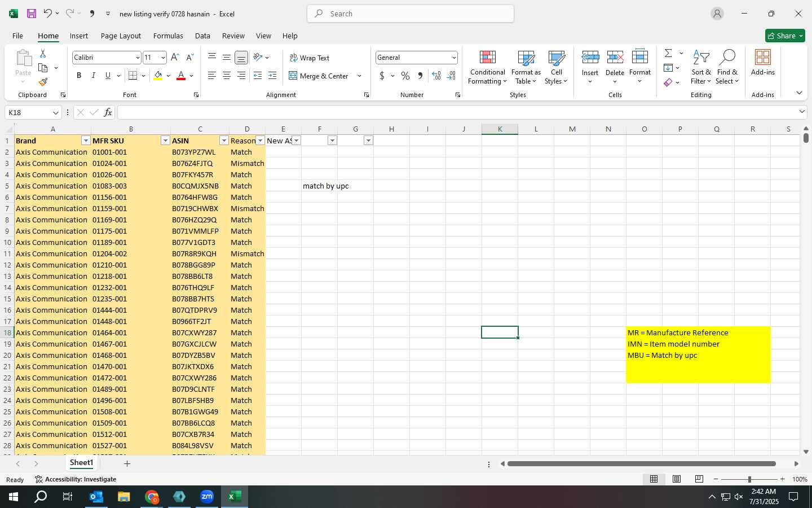Switch to the Insert ribbon tab
Image resolution: width=812 pixels, height=508 pixels.
pos(79,36)
